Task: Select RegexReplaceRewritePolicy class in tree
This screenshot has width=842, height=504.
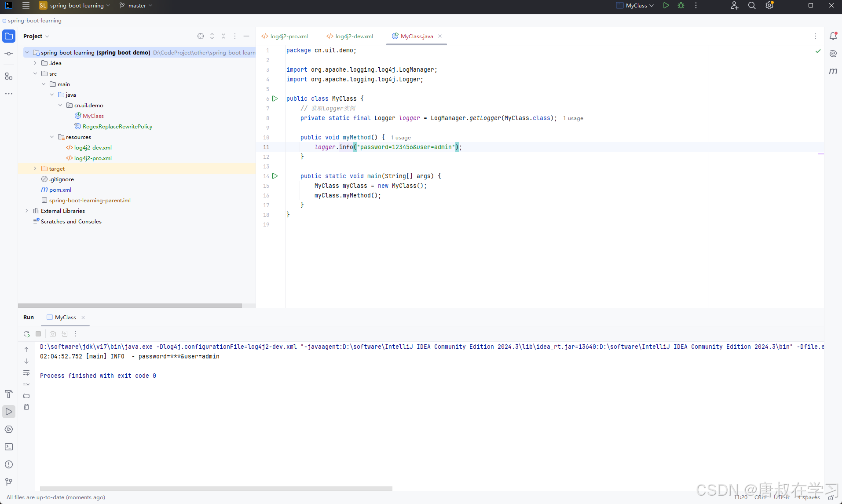Action: (x=117, y=126)
